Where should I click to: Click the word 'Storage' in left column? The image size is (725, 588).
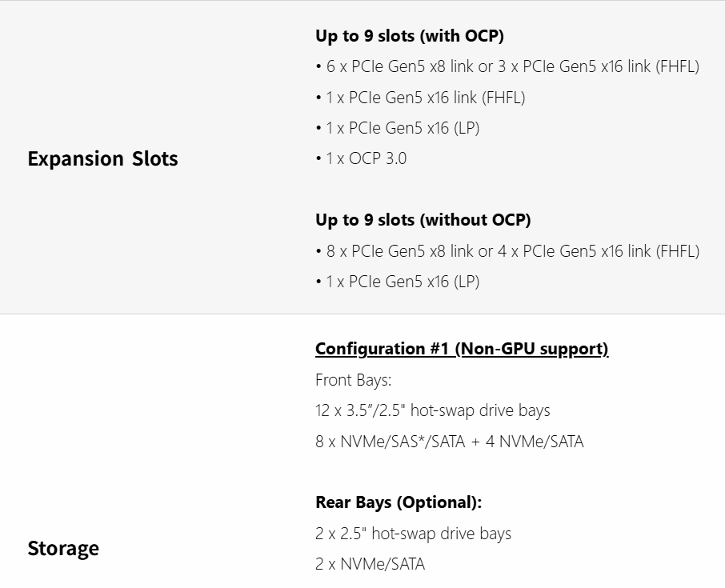pos(63,548)
